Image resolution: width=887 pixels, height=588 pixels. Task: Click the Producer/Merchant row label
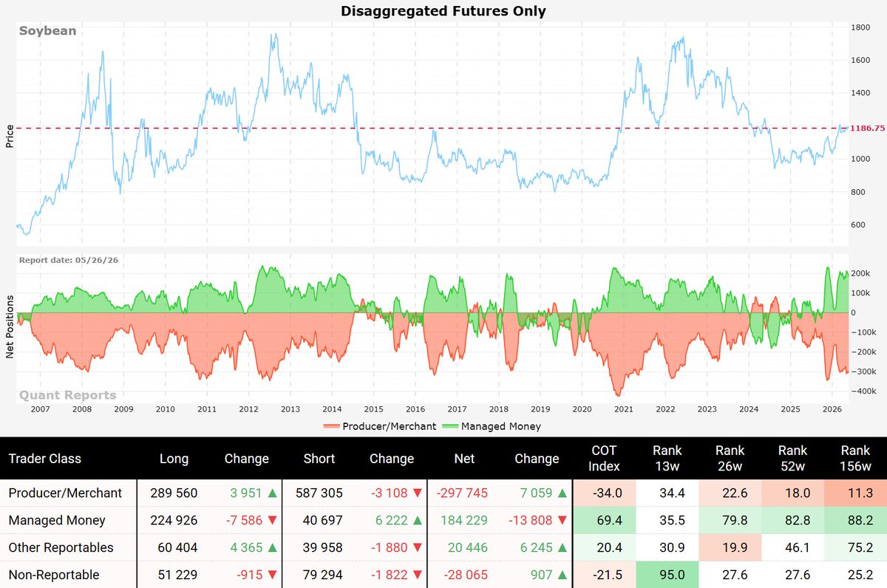(65, 493)
